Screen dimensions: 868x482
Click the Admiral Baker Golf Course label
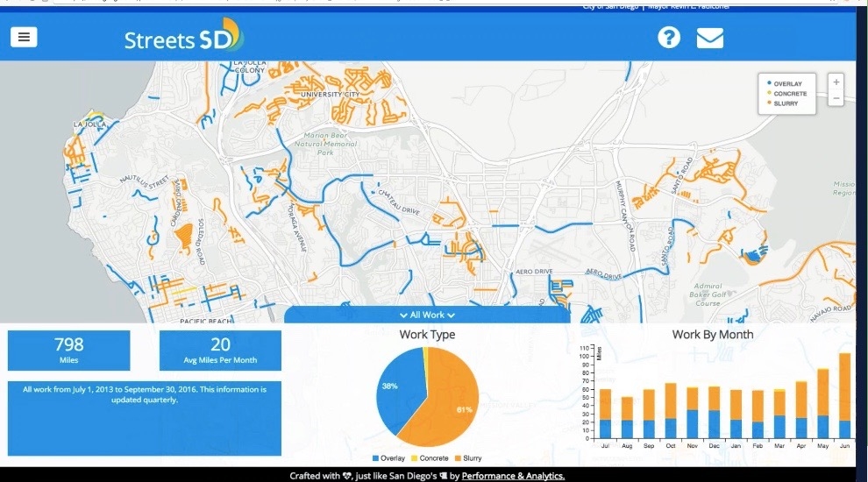708,294
